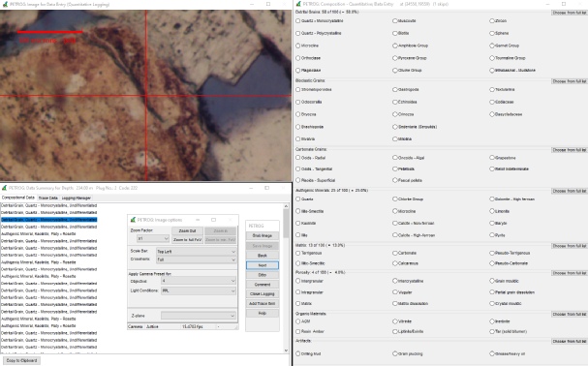Open the Scale Bar position dropdown

pos(196,252)
